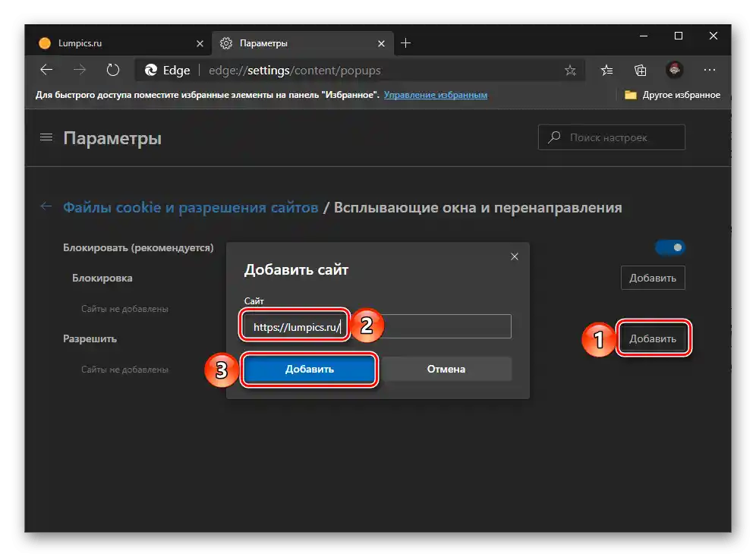Click the Разрешить section label
This screenshot has height=557, width=756.
(90, 338)
